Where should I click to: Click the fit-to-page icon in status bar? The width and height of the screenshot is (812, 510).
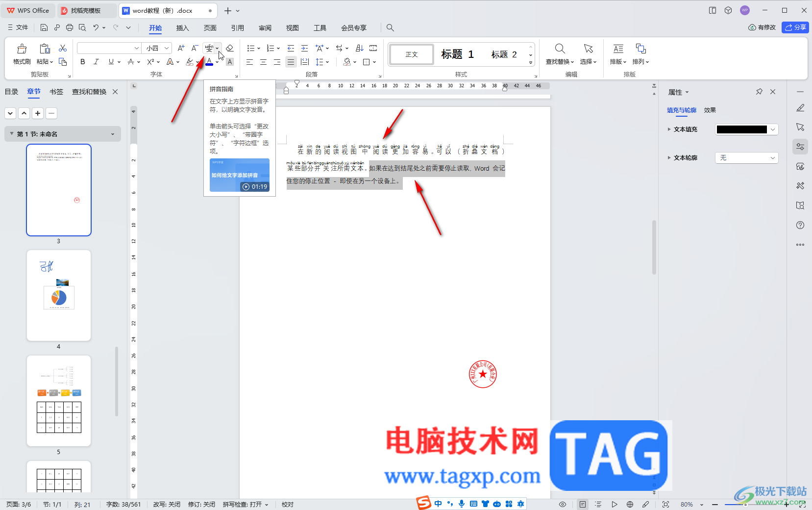(x=665, y=504)
